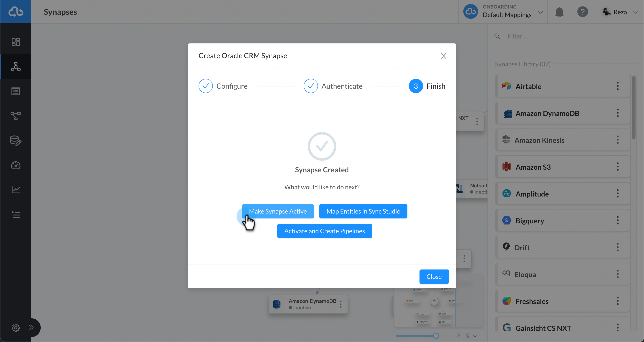Click Map Entities in Sync Studio
The image size is (644, 342).
click(x=363, y=211)
